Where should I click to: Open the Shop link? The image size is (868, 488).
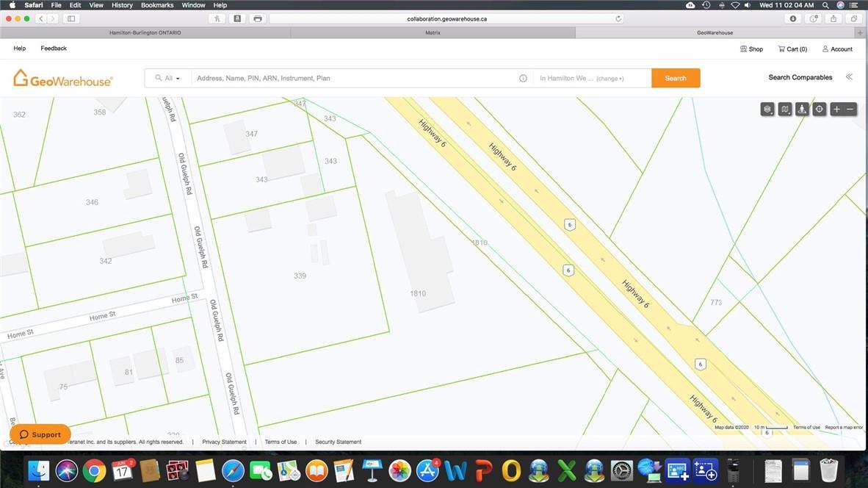751,49
